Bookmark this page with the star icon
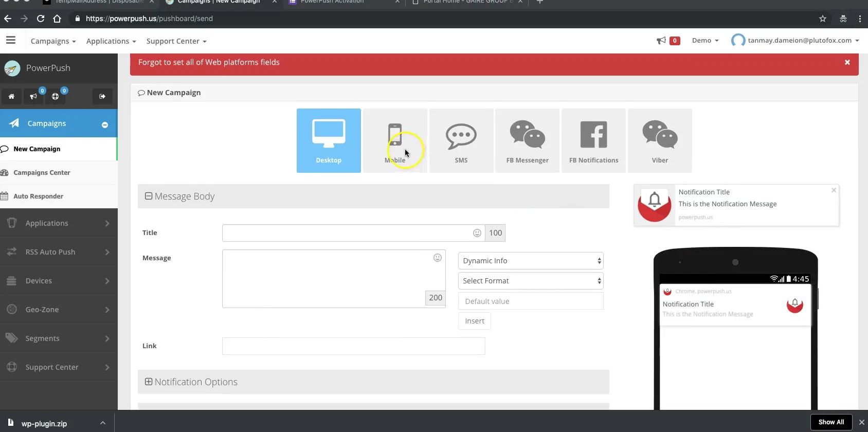This screenshot has height=432, width=868. 823,19
